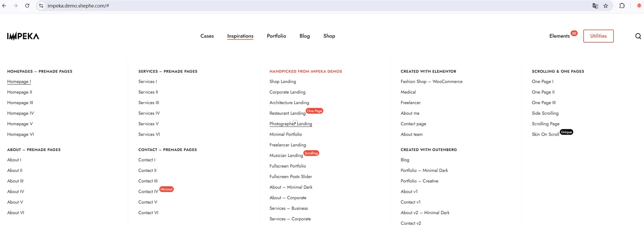Open About v2 – Minimal Dark

[x=425, y=213]
